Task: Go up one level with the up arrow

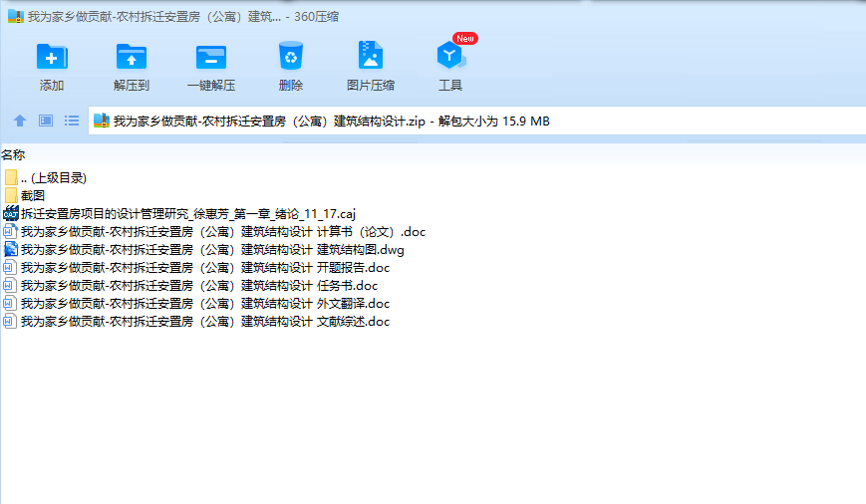Action: 20,121
